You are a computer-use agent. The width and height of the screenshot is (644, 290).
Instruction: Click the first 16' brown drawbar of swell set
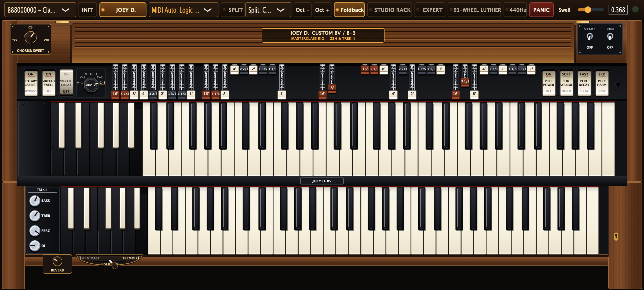[115, 94]
